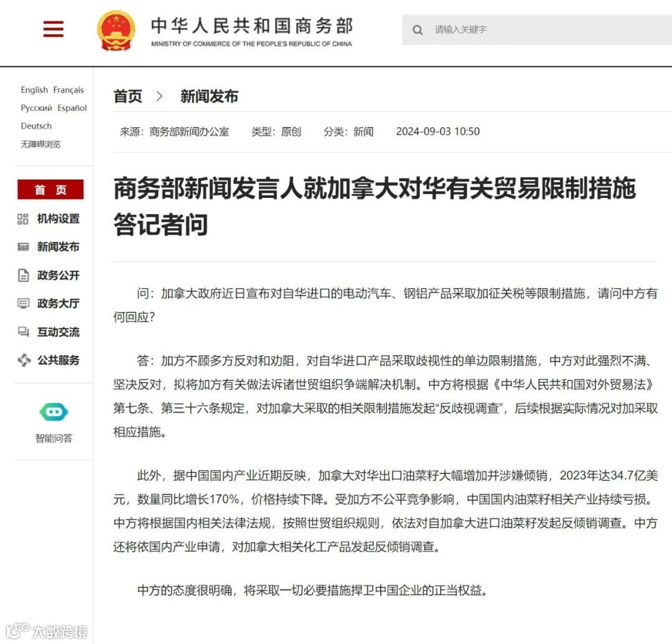Viewport: 672px width, 644px height.
Task: Click the question paragraph starting 问：加拿大政府
Action: point(385,305)
